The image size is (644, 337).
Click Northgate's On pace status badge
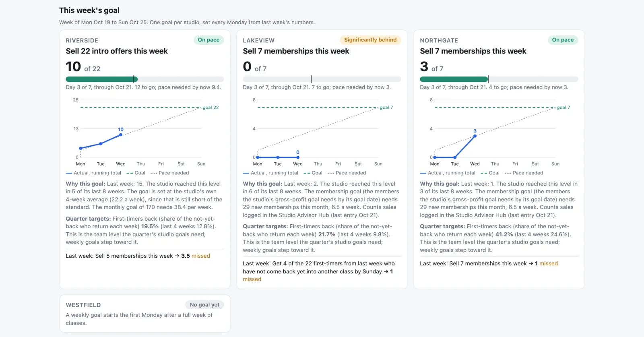(563, 40)
